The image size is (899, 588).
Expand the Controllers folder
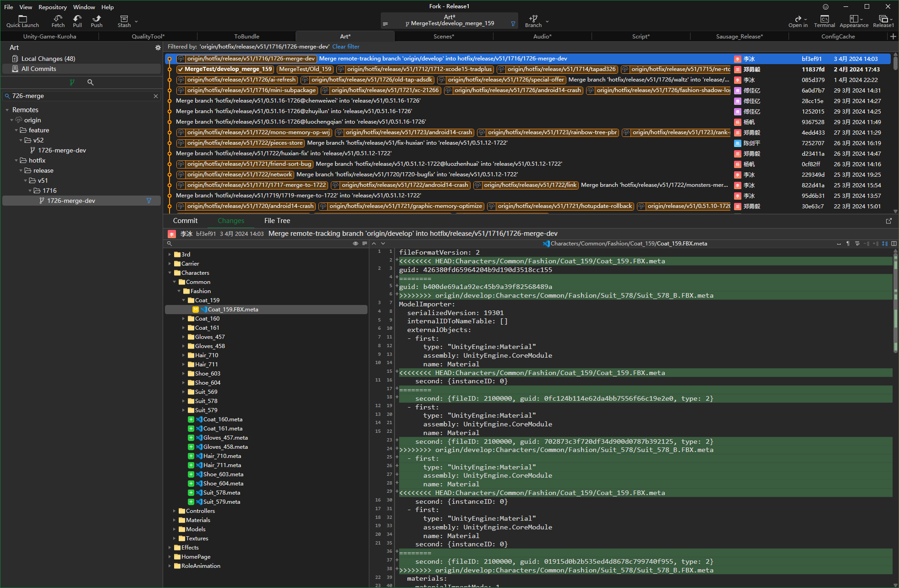click(x=175, y=511)
